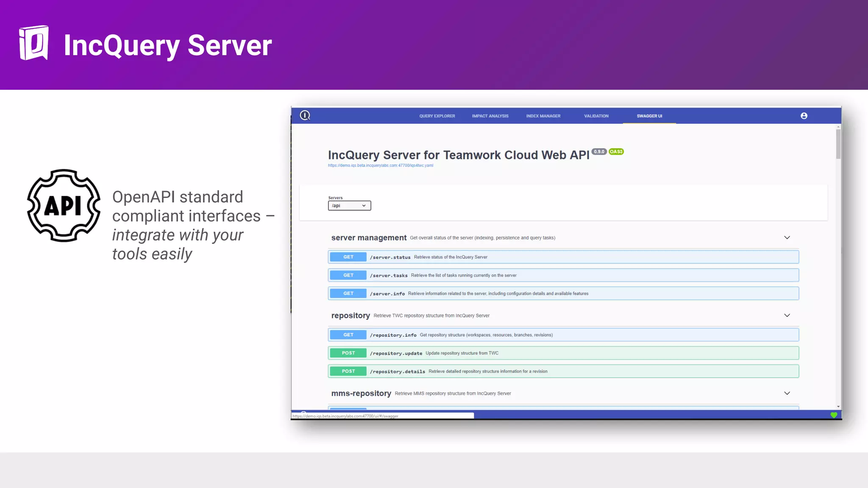Collapse the server management section chevron

[787, 238]
